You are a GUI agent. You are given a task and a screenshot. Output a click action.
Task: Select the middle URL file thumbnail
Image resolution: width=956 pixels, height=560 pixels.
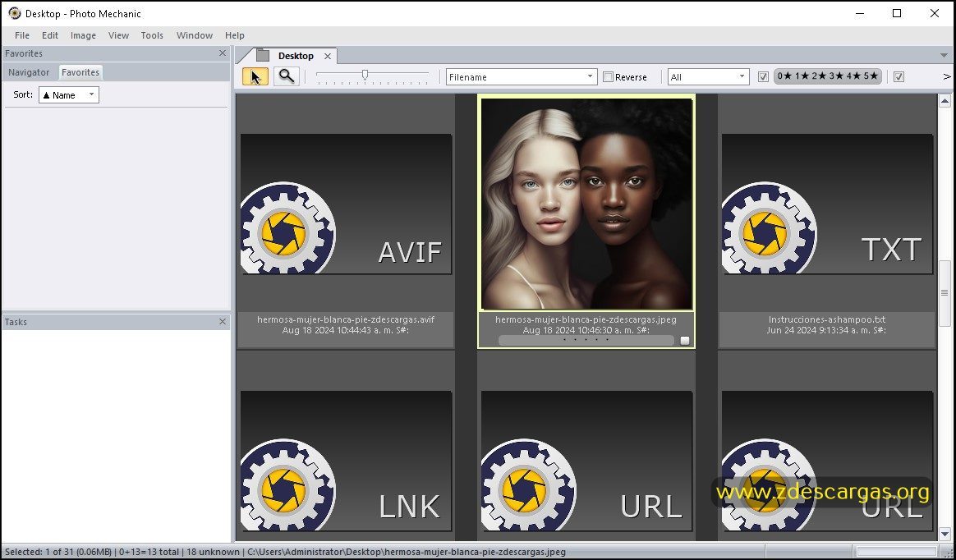point(586,461)
